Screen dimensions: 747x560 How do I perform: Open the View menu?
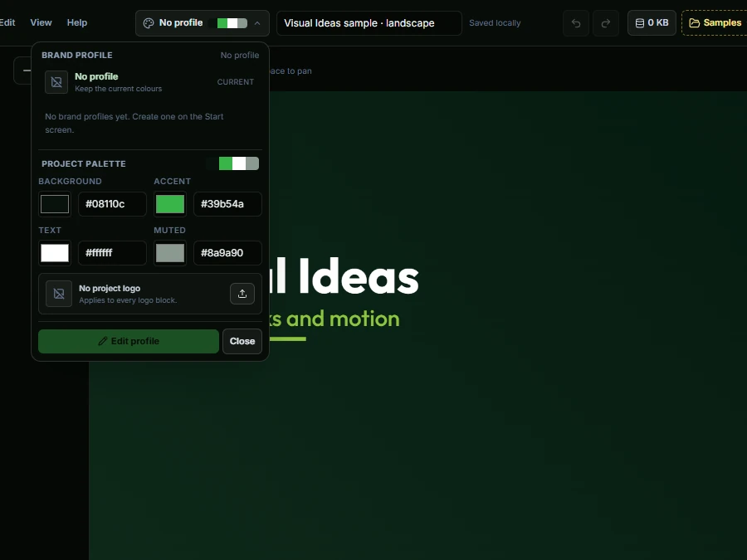coord(41,22)
